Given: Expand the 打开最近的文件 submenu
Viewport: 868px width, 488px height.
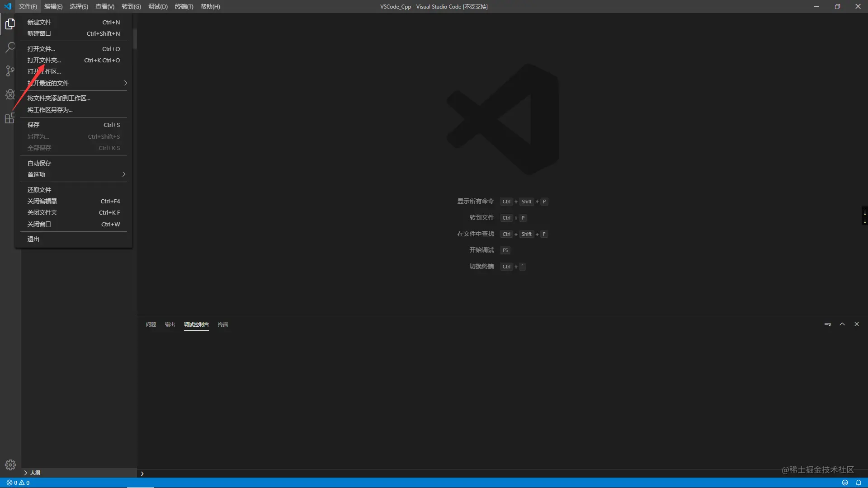Looking at the screenshot, I should click(74, 83).
